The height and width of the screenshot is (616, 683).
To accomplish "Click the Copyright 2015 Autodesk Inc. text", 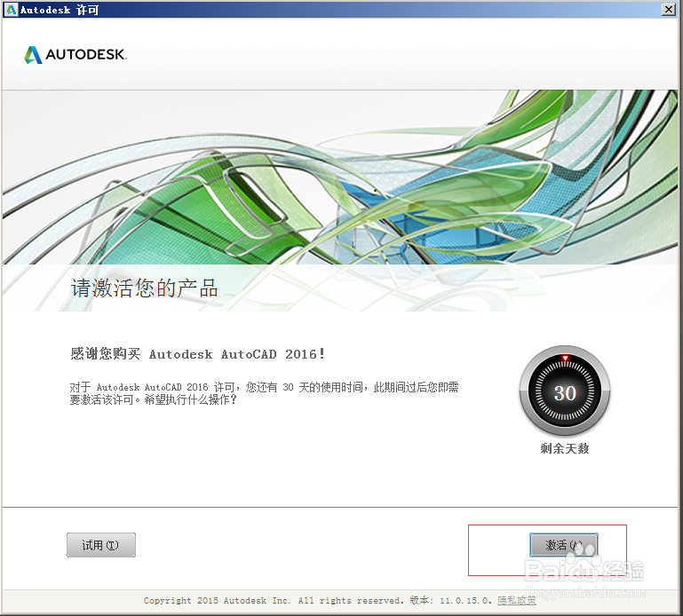I will (217, 601).
